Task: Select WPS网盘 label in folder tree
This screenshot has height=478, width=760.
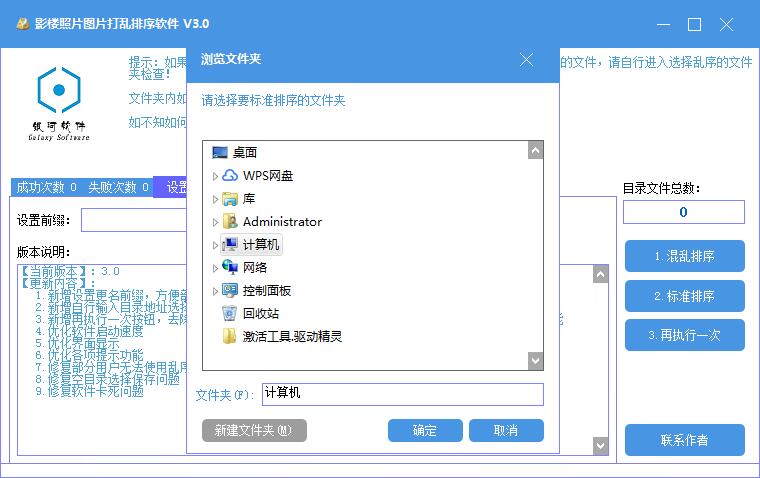Action: click(x=268, y=175)
